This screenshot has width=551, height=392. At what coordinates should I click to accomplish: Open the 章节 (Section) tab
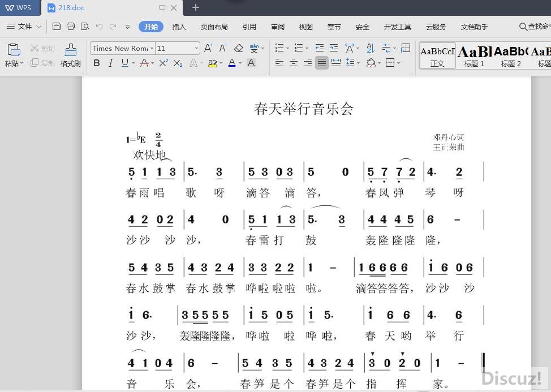[x=334, y=27]
